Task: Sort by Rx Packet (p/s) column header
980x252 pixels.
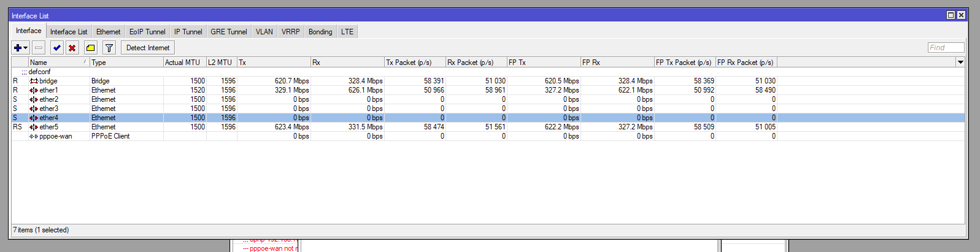Action: point(476,62)
